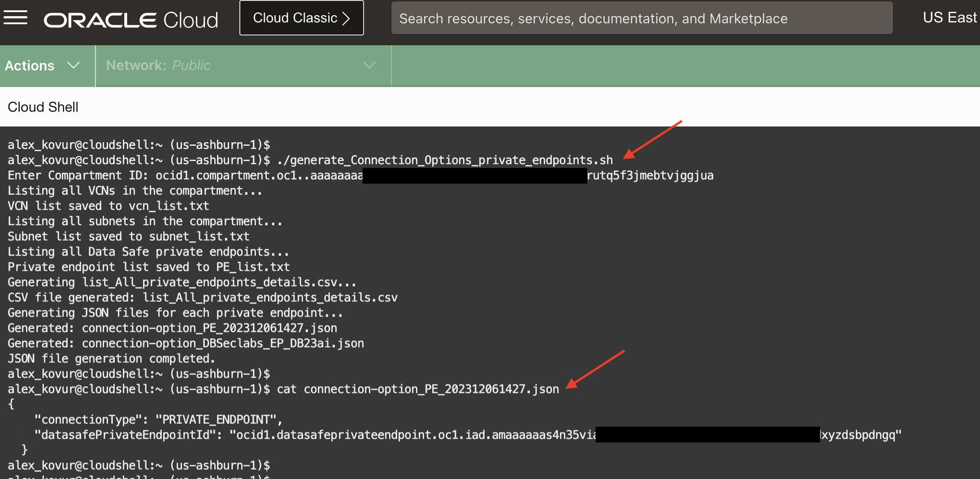Click the 'Private endpoint list saved to PE_list.txt' line
Viewport: 980px width, 479px height.
tap(149, 267)
